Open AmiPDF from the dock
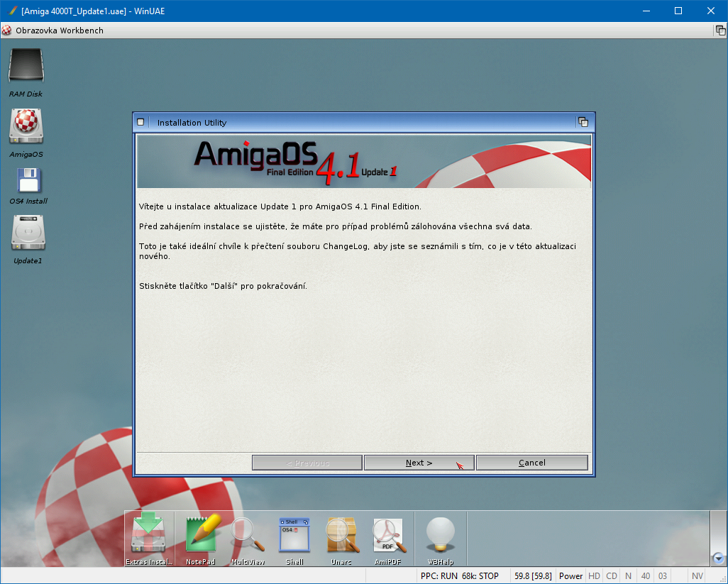Screen dimensions: 728x584 (x=388, y=535)
